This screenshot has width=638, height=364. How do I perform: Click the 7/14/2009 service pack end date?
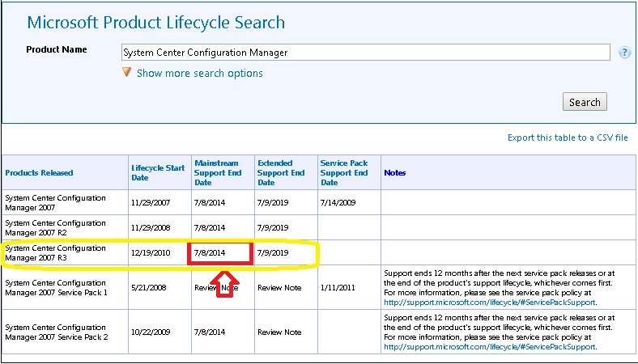pos(338,202)
